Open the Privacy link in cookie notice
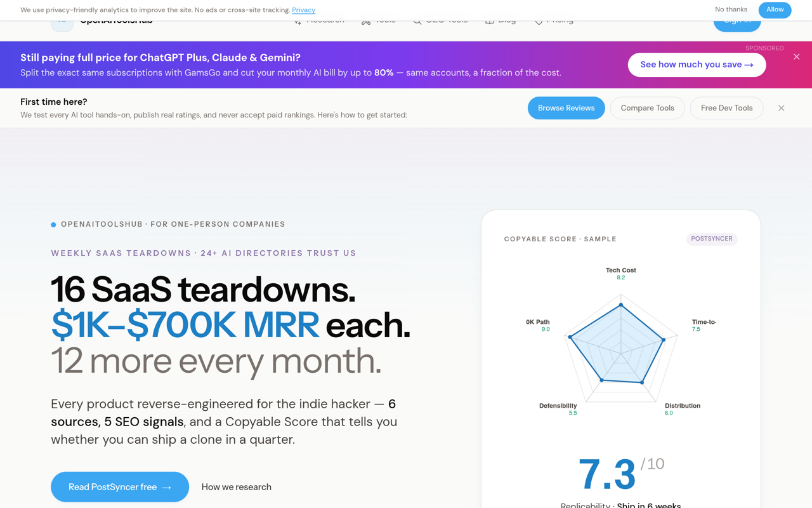This screenshot has height=508, width=812. 304,10
